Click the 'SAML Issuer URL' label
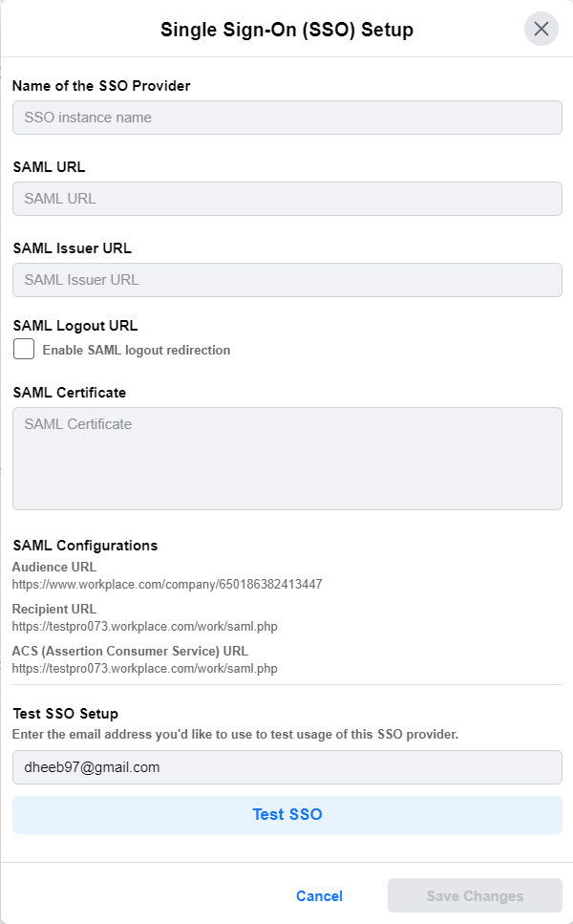Screen dimensions: 573x924 72,247
